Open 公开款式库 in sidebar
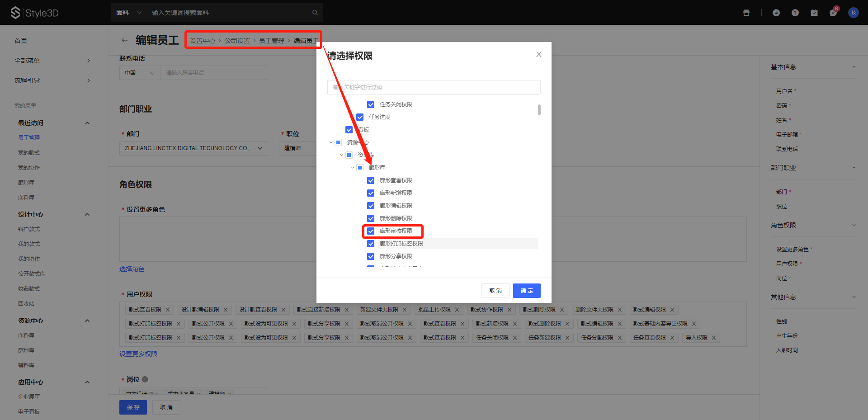The width and height of the screenshot is (868, 420). point(32,274)
